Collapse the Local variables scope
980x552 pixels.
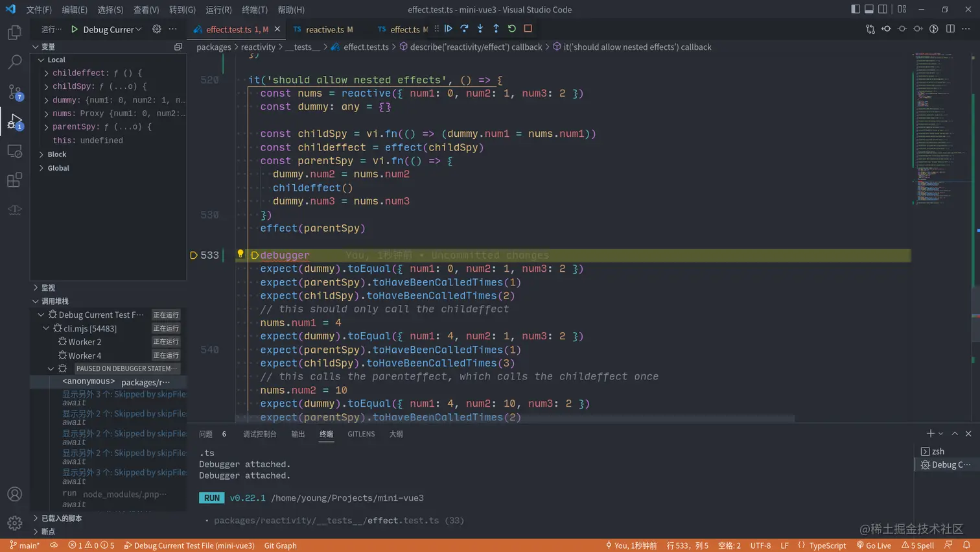pos(41,60)
